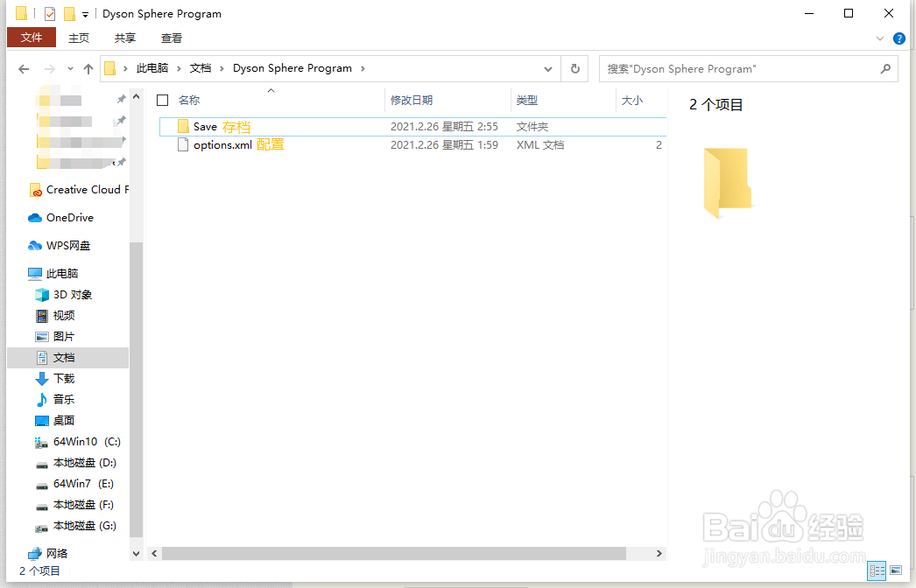916x588 pixels.
Task: Open 桌面 folder in sidebar
Action: (55, 421)
